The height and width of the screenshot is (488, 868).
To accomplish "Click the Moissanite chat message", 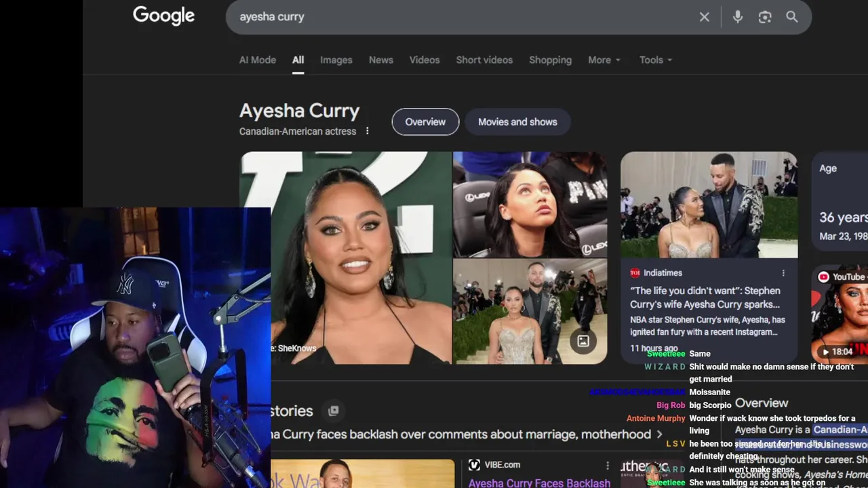I will (x=709, y=392).
